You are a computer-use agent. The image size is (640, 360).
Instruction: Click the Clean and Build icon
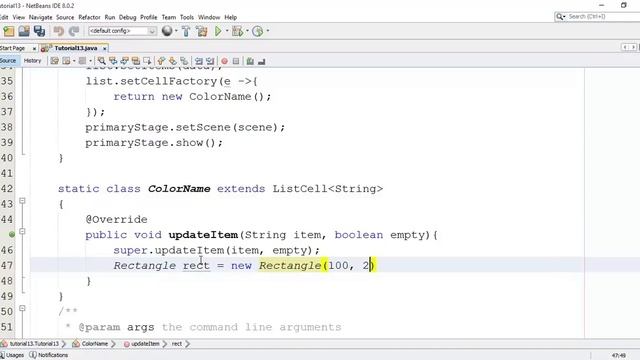(202, 31)
